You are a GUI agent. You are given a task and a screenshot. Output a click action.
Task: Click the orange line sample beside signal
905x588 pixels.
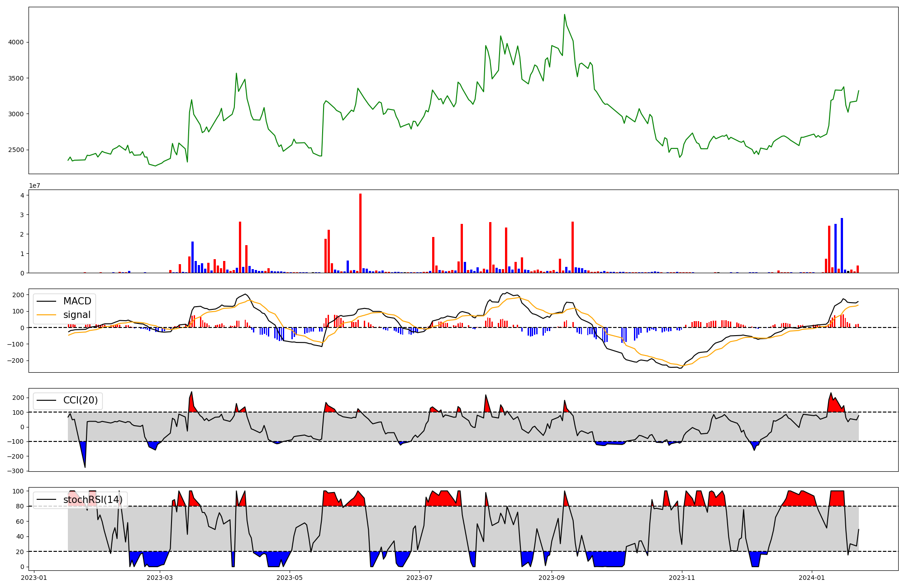[x=47, y=315]
